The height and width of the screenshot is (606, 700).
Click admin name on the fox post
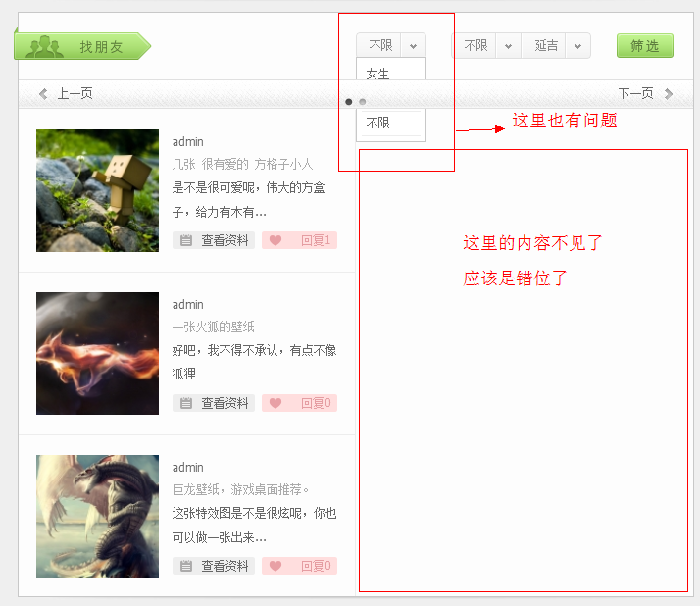pyautogui.click(x=188, y=305)
